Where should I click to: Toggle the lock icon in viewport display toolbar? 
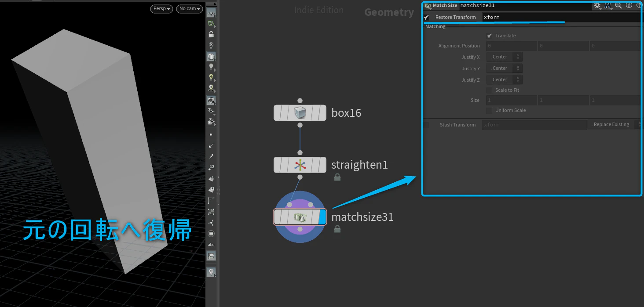coord(211,34)
